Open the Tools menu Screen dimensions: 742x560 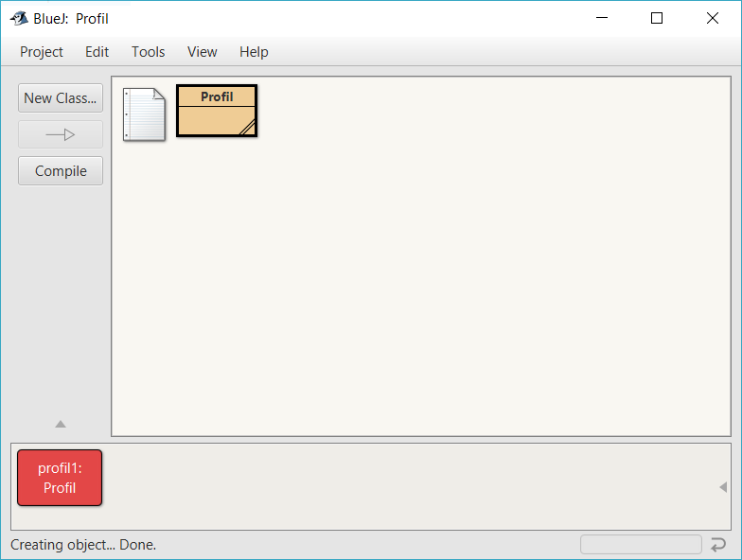(148, 51)
